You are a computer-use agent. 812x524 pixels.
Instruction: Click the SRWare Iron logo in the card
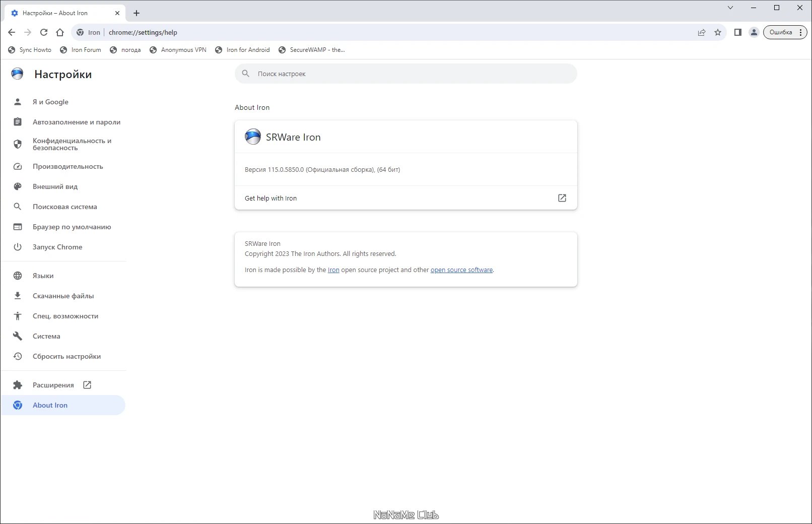253,137
